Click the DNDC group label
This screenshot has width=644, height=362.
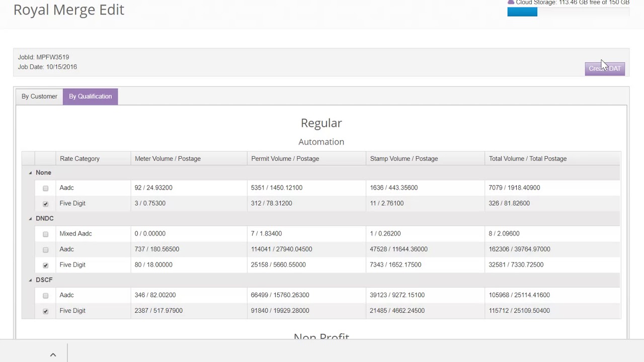point(45,218)
